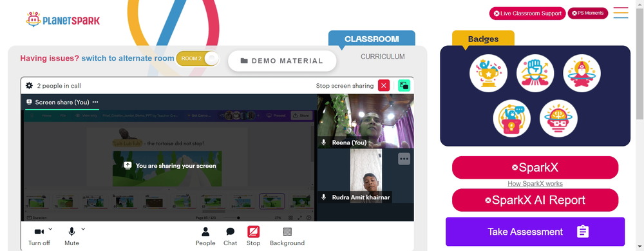Select the Screen share (You) tab

(x=62, y=102)
